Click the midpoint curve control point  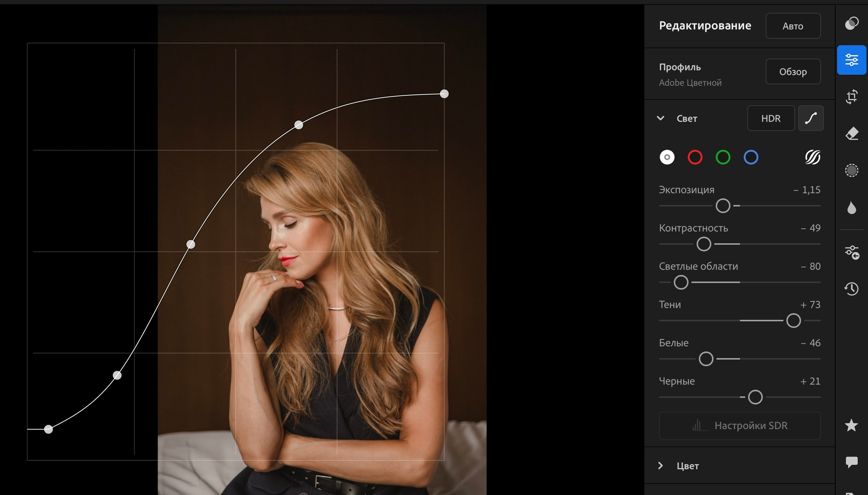191,244
